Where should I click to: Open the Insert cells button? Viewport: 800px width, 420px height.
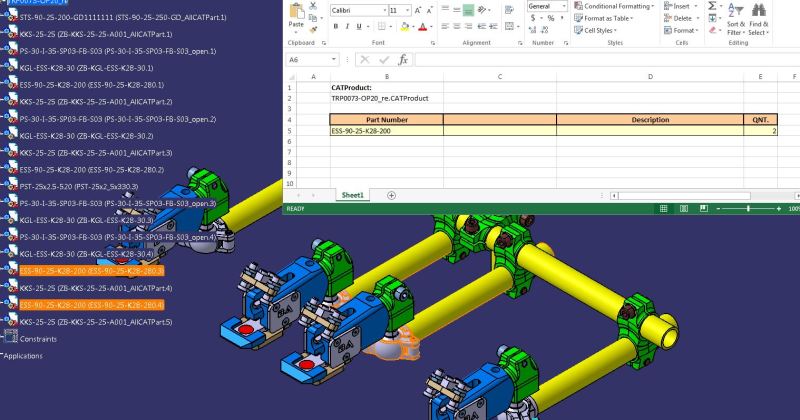point(681,6)
